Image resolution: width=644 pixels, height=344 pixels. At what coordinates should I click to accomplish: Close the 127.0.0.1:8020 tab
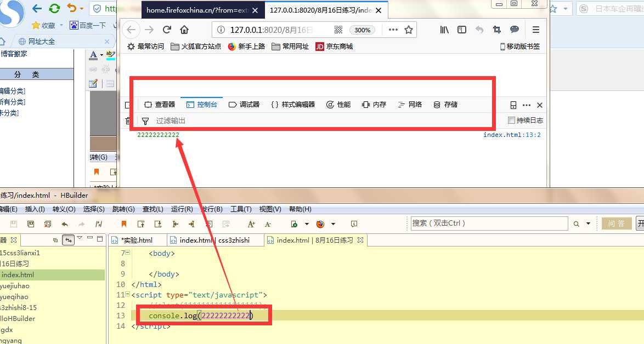point(379,10)
